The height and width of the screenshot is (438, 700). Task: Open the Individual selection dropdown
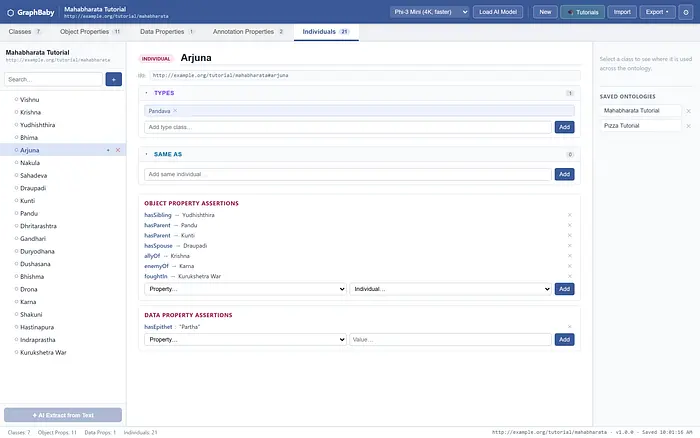pos(450,289)
